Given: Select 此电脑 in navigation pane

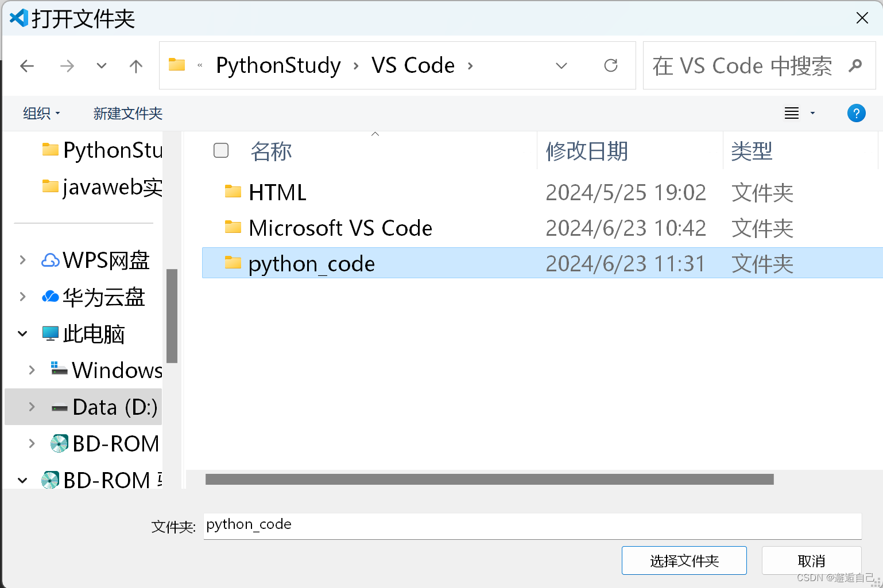Looking at the screenshot, I should click(93, 334).
